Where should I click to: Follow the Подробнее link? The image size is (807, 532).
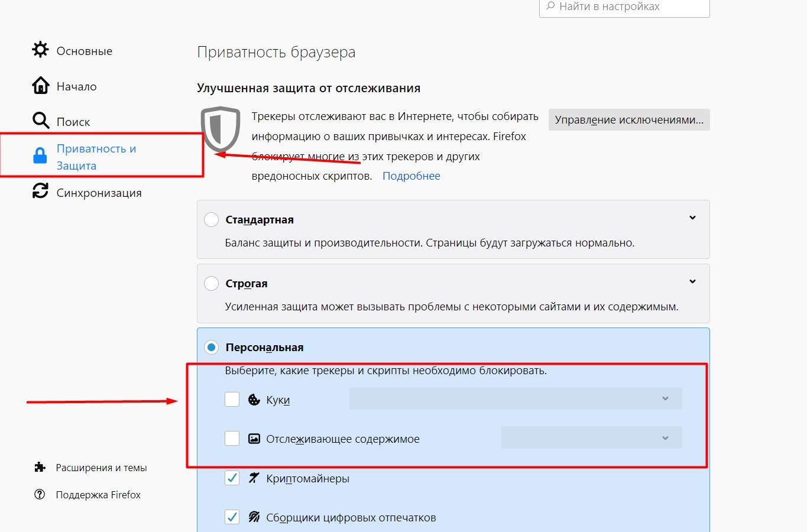[411, 176]
